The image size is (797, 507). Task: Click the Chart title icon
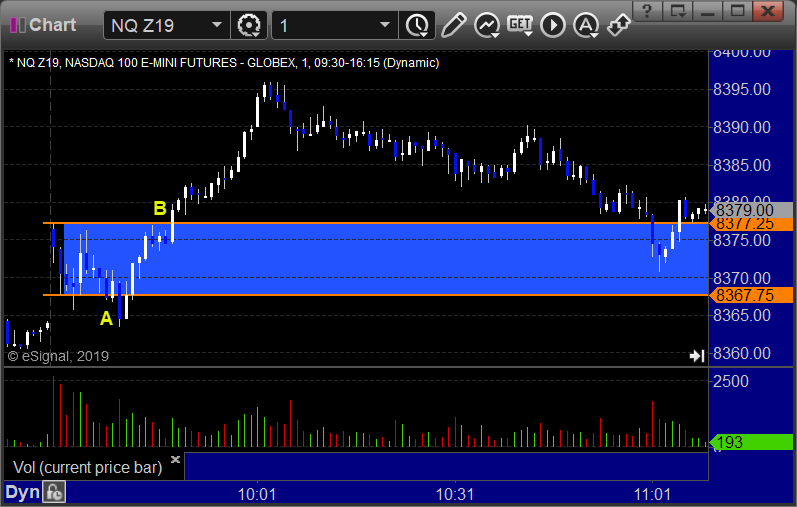[18, 25]
